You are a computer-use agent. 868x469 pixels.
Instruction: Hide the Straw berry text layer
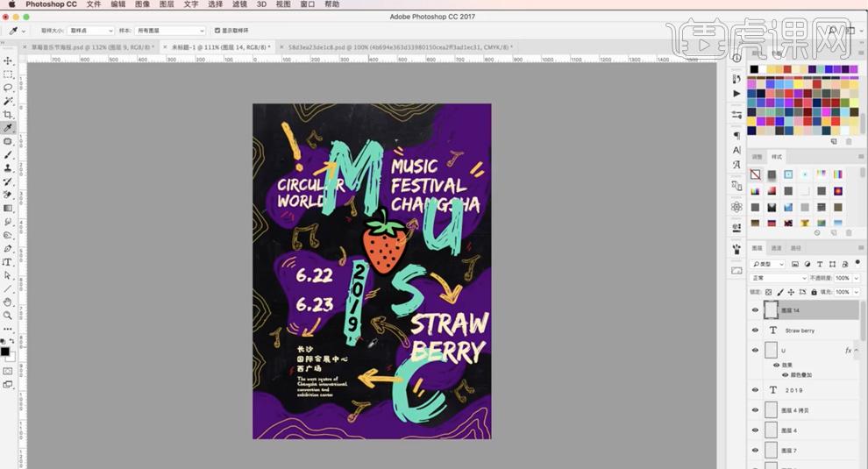[755, 330]
